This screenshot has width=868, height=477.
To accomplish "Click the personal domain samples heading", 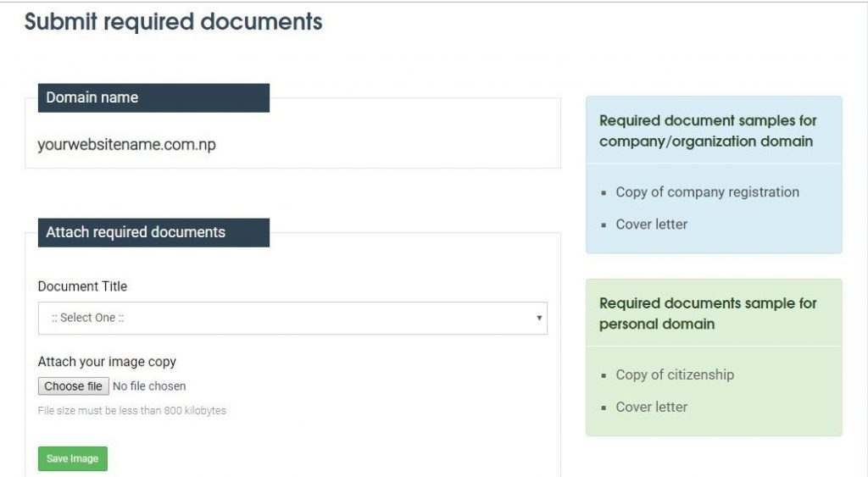I will (708, 313).
